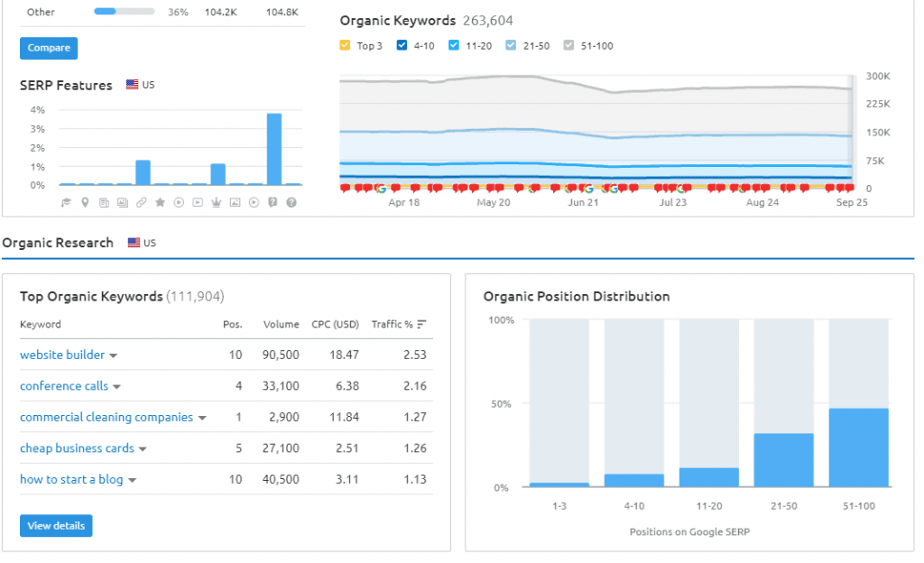The height and width of the screenshot is (563, 924).
Task: Click the Compare button
Action: pos(49,49)
